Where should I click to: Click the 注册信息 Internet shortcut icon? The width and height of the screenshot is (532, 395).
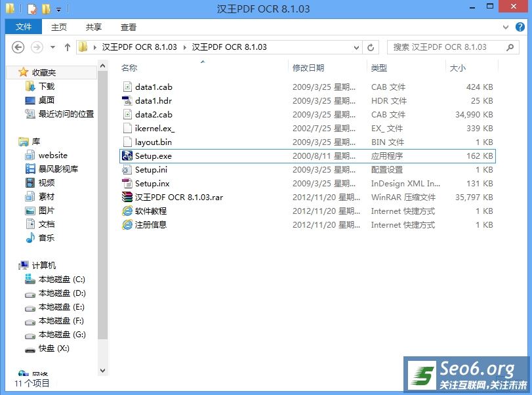point(127,224)
